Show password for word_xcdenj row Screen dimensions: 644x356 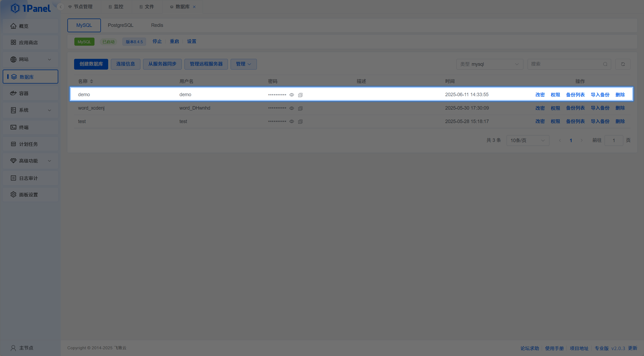click(292, 108)
